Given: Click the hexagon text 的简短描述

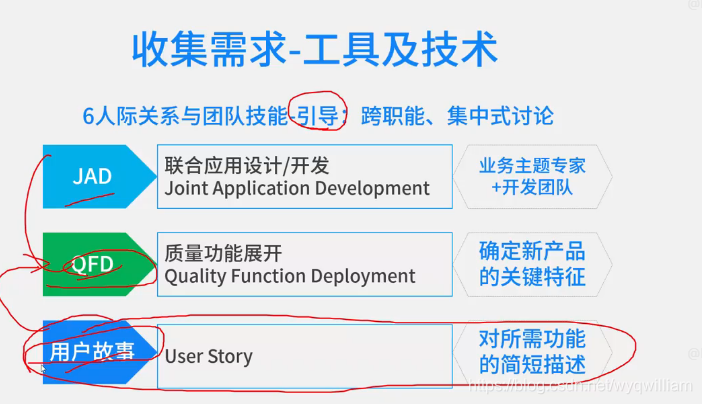Looking at the screenshot, I should pyautogui.click(x=532, y=364).
